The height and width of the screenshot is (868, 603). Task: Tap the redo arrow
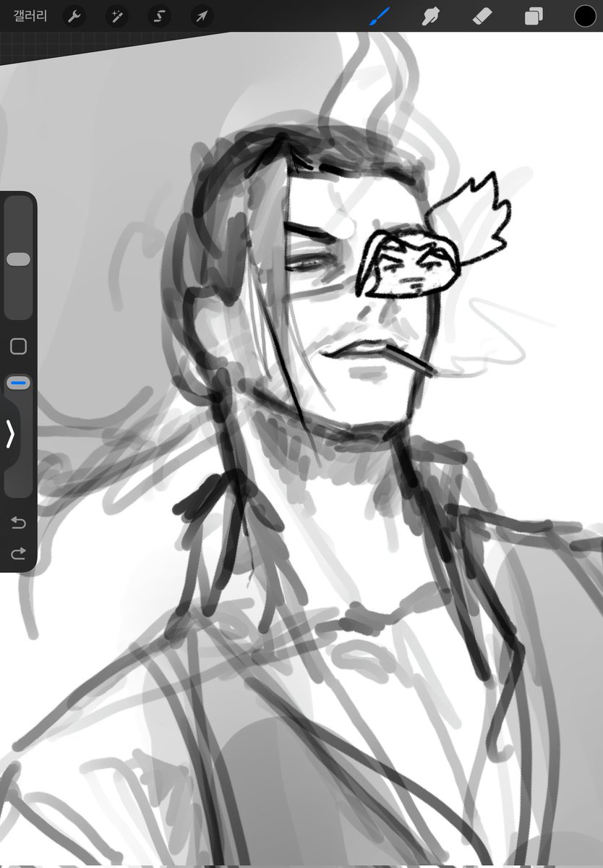(x=18, y=554)
